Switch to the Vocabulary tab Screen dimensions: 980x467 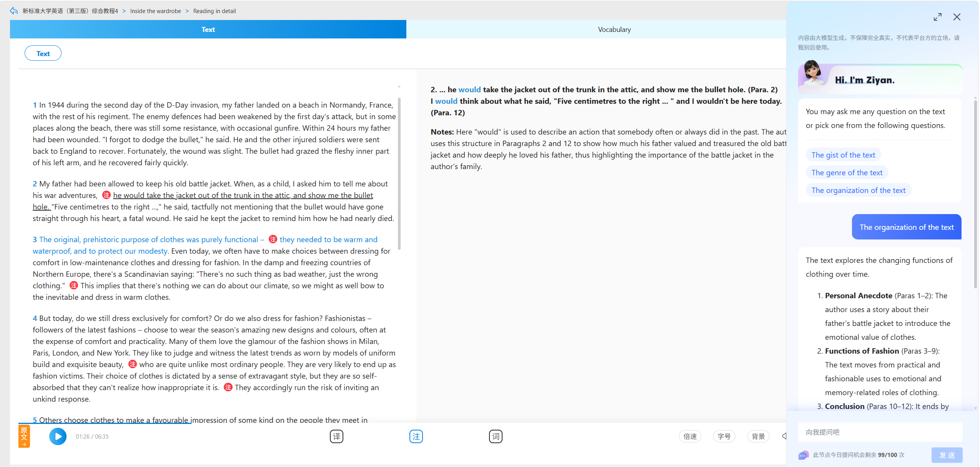point(614,29)
